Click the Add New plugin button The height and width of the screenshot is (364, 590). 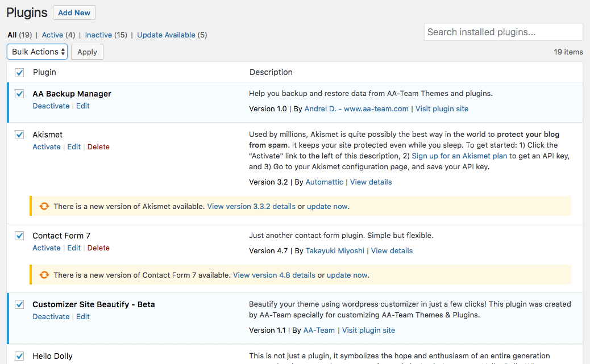point(74,13)
